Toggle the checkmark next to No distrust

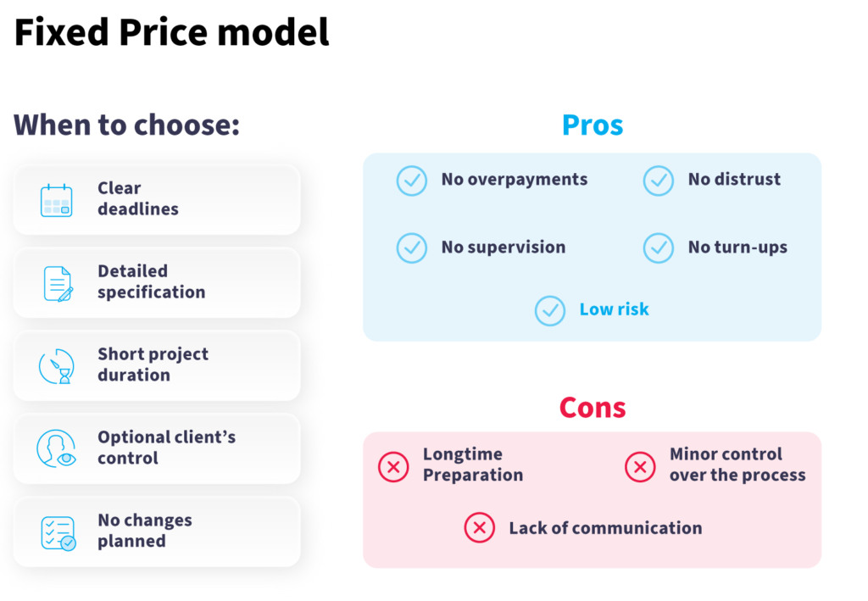pyautogui.click(x=658, y=181)
